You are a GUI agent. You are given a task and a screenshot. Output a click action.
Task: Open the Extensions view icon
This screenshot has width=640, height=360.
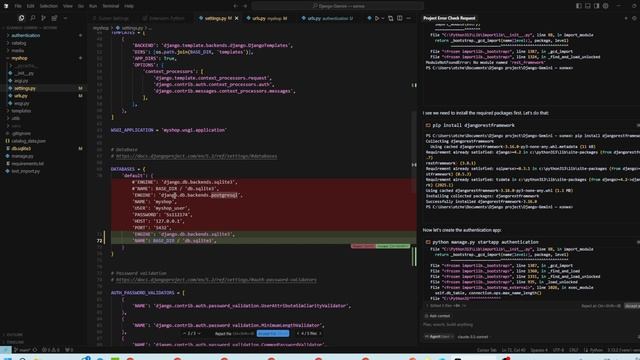[x=54, y=18]
